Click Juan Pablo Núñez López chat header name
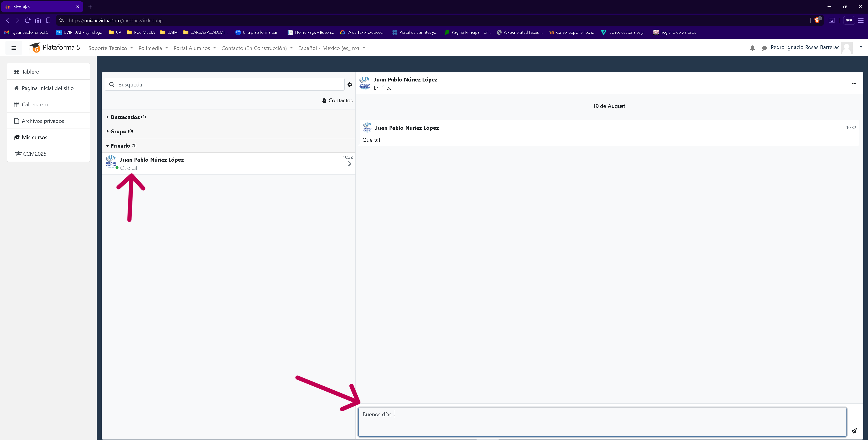The image size is (868, 440). click(x=405, y=80)
